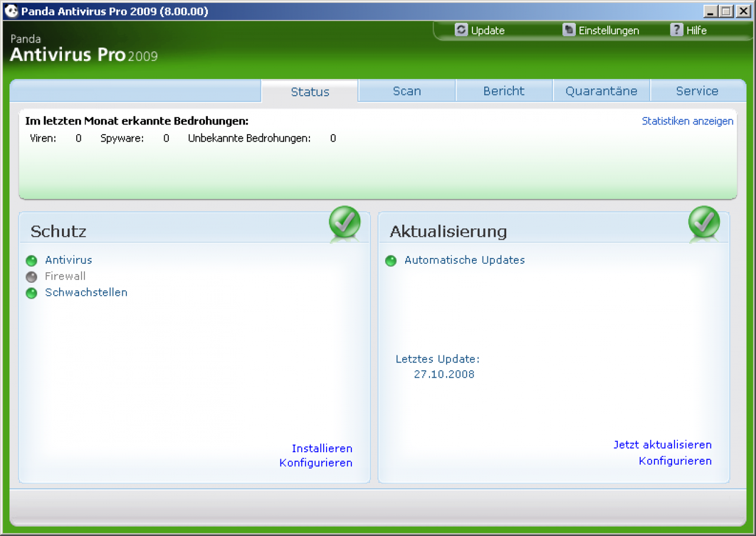The height and width of the screenshot is (536, 756).
Task: Click the Panda Antivirus Pro 2009 logo
Action: (84, 48)
